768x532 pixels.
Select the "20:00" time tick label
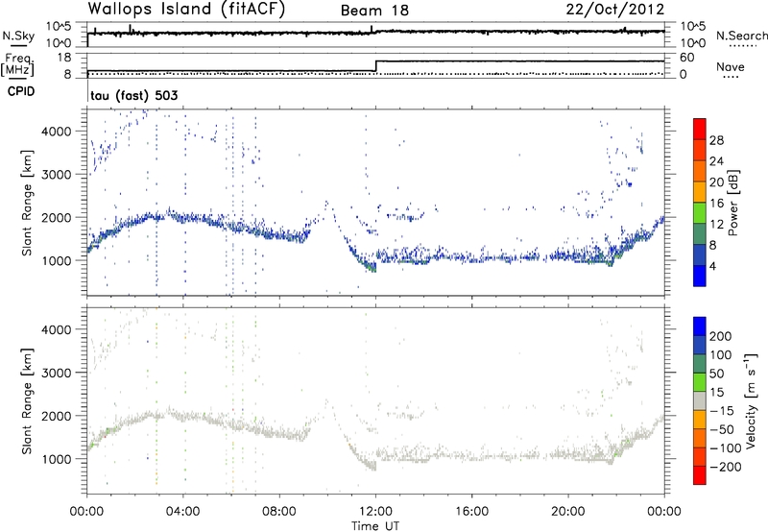(x=568, y=512)
